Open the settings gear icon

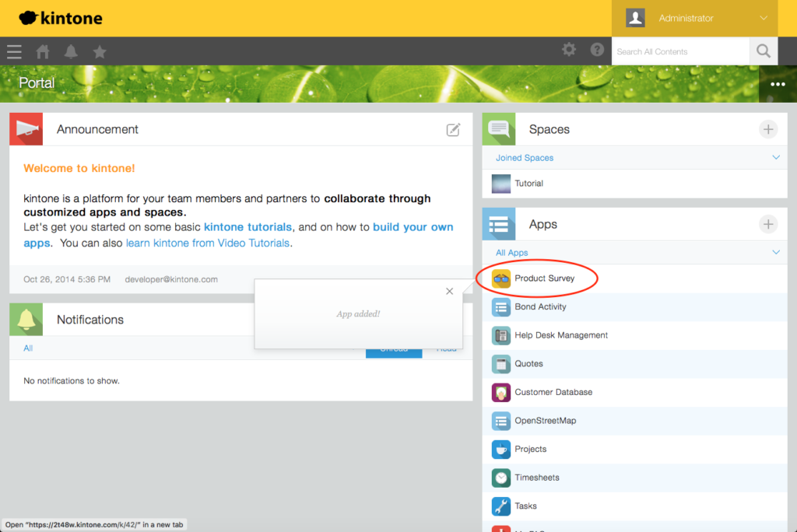[x=569, y=50]
